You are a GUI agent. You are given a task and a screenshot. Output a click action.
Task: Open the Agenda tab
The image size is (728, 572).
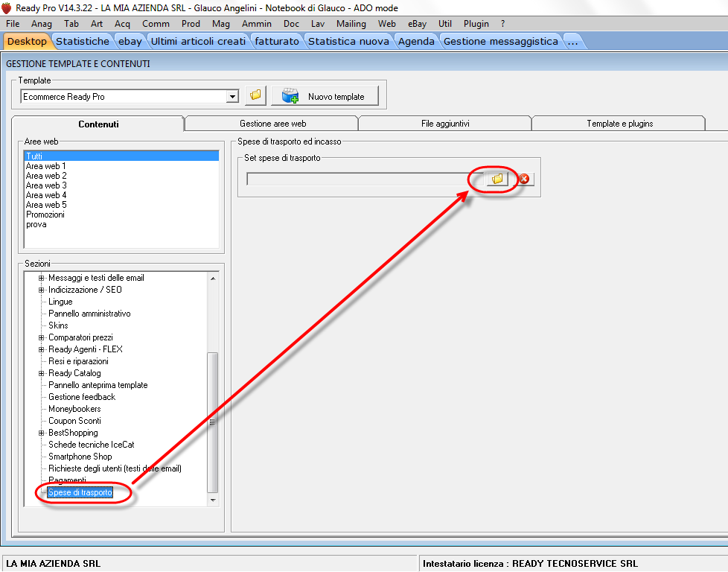click(416, 42)
